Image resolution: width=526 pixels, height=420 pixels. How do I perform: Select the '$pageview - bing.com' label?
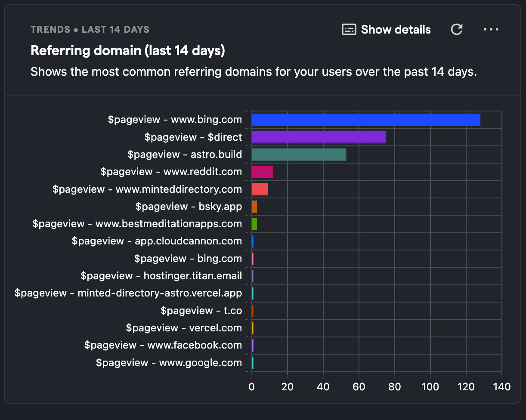coord(188,259)
